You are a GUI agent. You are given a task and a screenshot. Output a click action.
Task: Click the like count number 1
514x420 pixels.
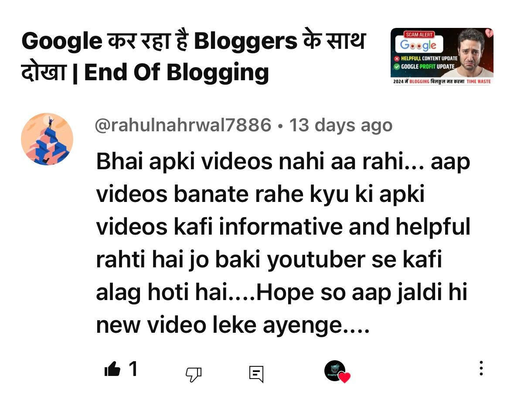point(133,369)
